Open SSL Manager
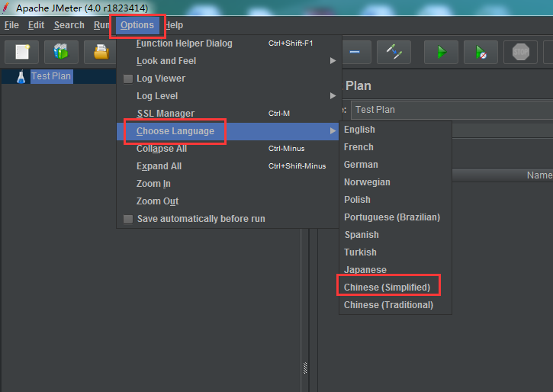This screenshot has height=392, width=553. click(x=228, y=114)
